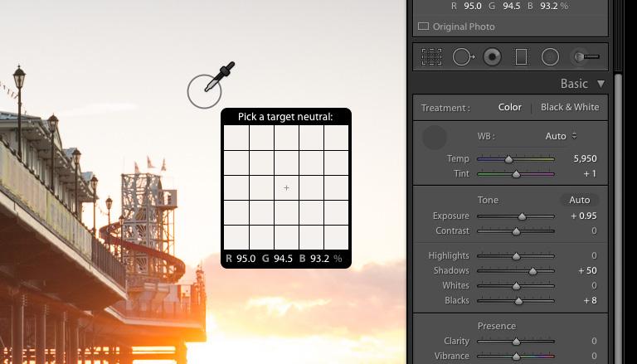This screenshot has height=364, width=637.
Task: Click the Whites slider handle
Action: [516, 286]
